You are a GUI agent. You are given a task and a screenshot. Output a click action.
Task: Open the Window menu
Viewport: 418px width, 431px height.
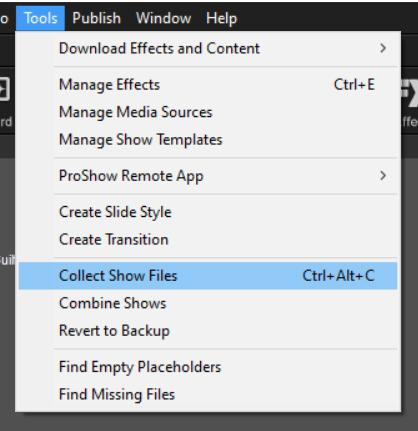tap(163, 18)
